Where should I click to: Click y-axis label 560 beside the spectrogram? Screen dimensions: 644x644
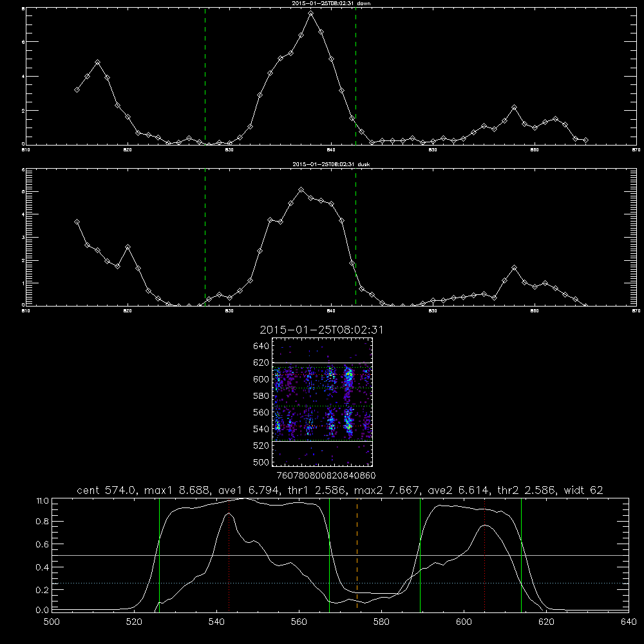click(261, 412)
